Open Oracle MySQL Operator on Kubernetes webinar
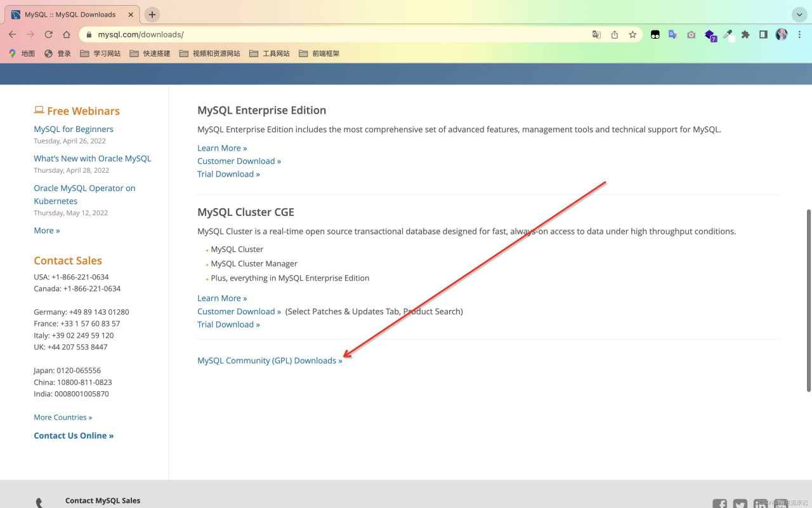The width and height of the screenshot is (812, 508). [x=84, y=194]
